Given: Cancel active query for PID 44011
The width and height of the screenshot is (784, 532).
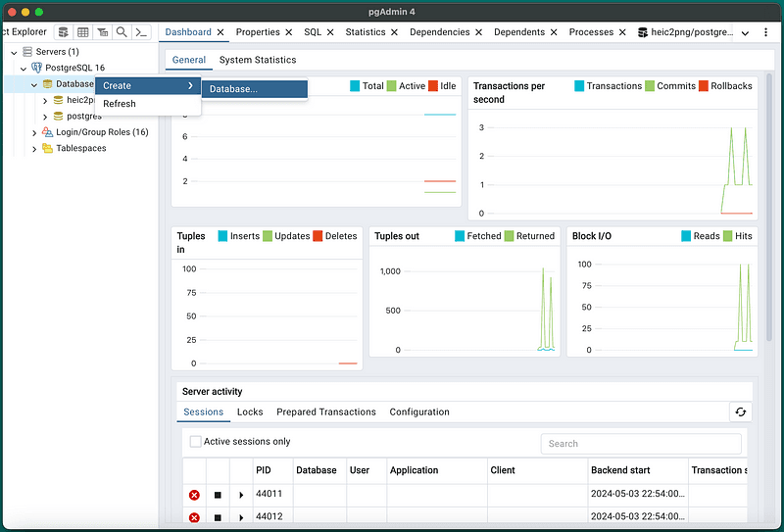Looking at the screenshot, I should click(218, 495).
